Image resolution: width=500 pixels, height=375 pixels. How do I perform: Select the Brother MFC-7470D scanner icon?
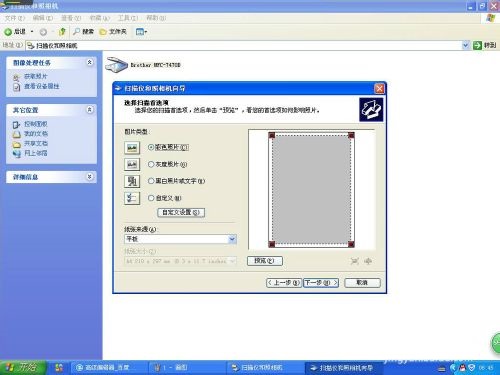pos(117,65)
